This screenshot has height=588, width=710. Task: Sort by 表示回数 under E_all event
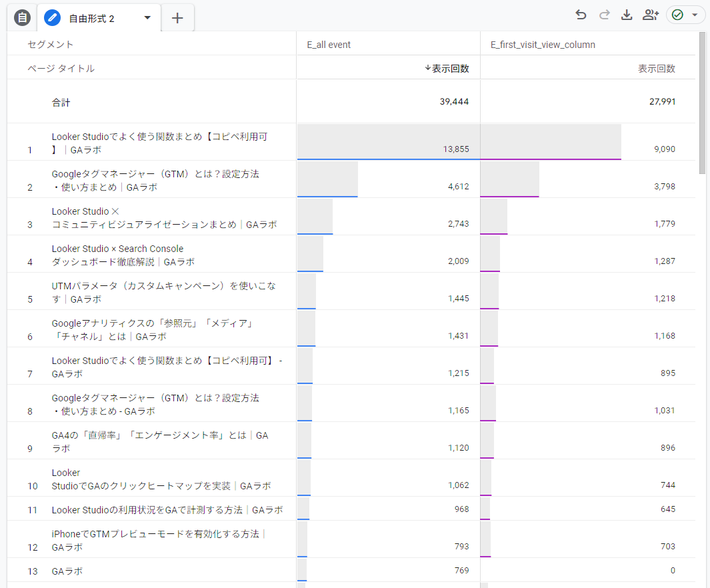447,69
